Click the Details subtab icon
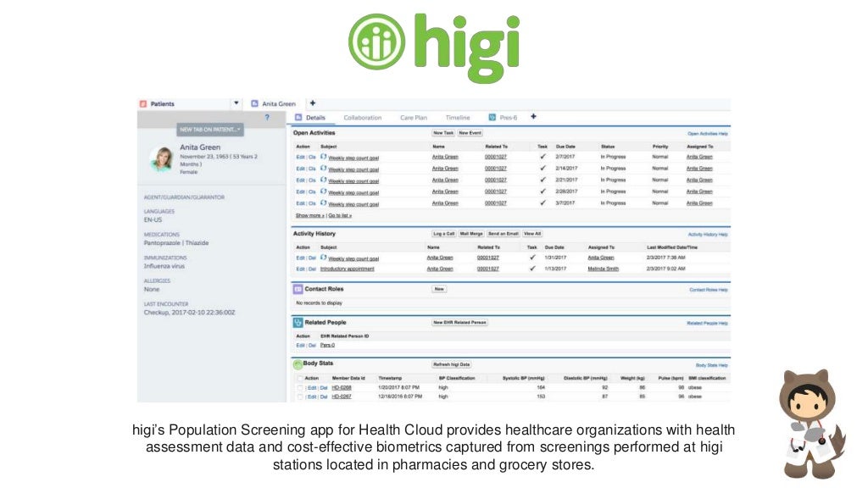The width and height of the screenshot is (868, 488). click(x=298, y=117)
